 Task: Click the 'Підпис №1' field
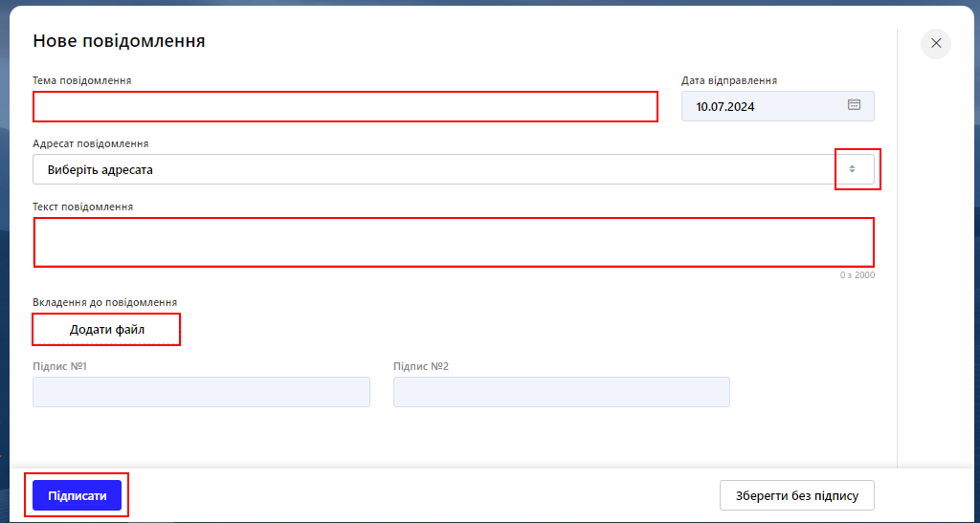201,392
